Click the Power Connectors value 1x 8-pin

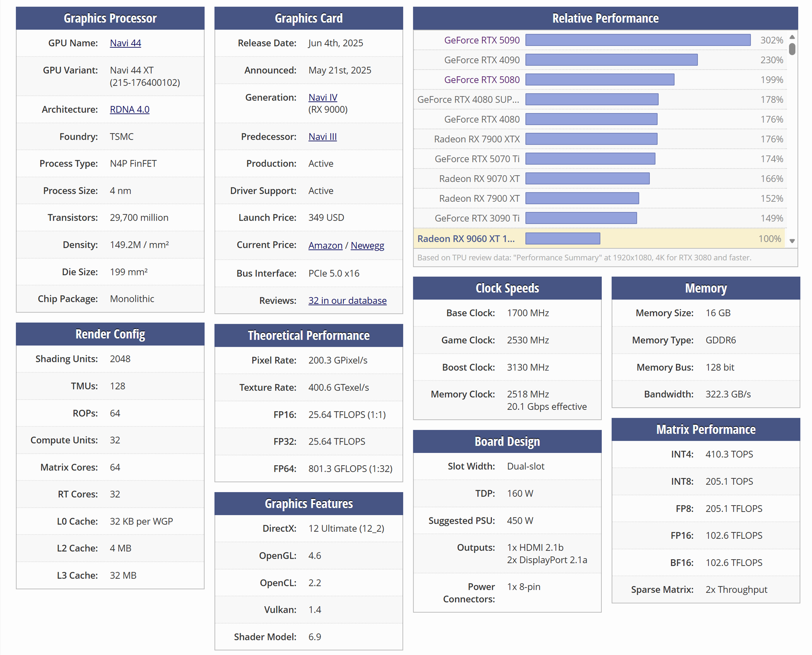[x=524, y=587]
